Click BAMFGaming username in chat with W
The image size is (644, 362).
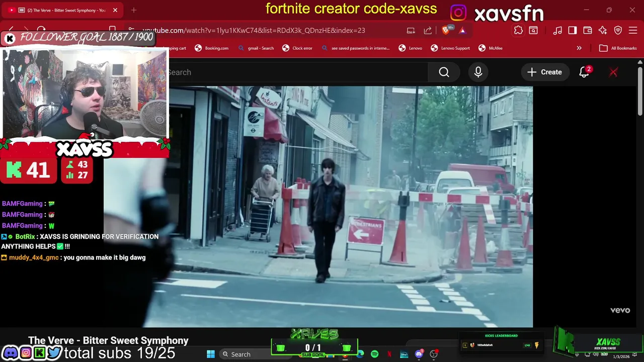click(22, 226)
